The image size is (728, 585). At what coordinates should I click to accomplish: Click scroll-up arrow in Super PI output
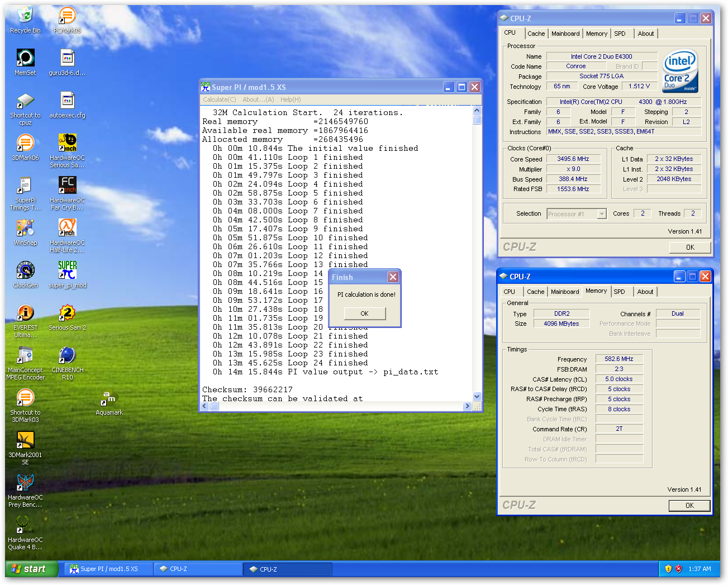click(x=477, y=111)
